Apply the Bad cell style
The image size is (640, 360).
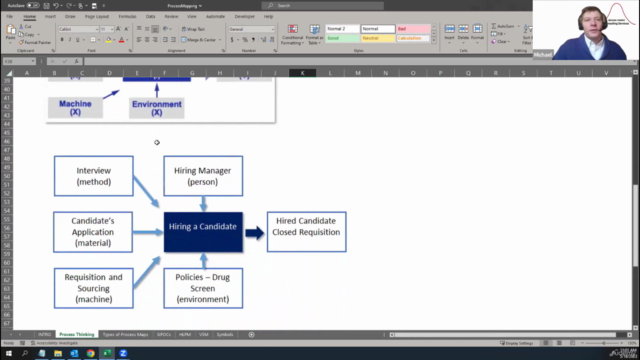click(413, 29)
